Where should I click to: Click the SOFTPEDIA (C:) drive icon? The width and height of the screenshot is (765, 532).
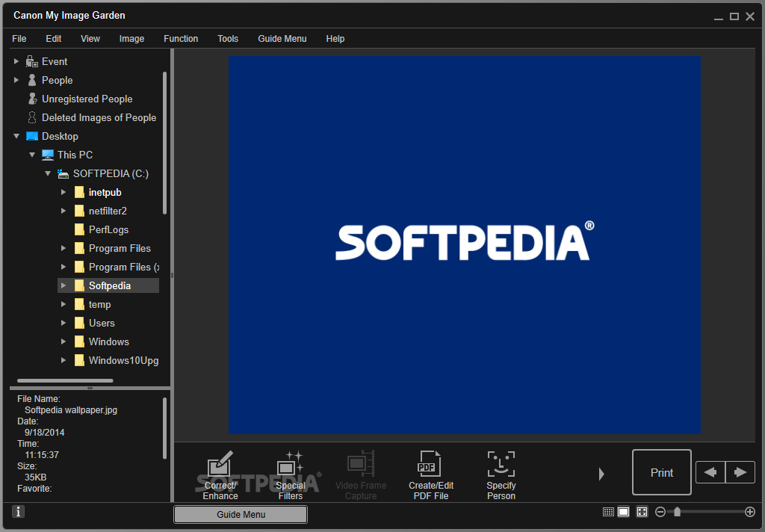coord(63,174)
